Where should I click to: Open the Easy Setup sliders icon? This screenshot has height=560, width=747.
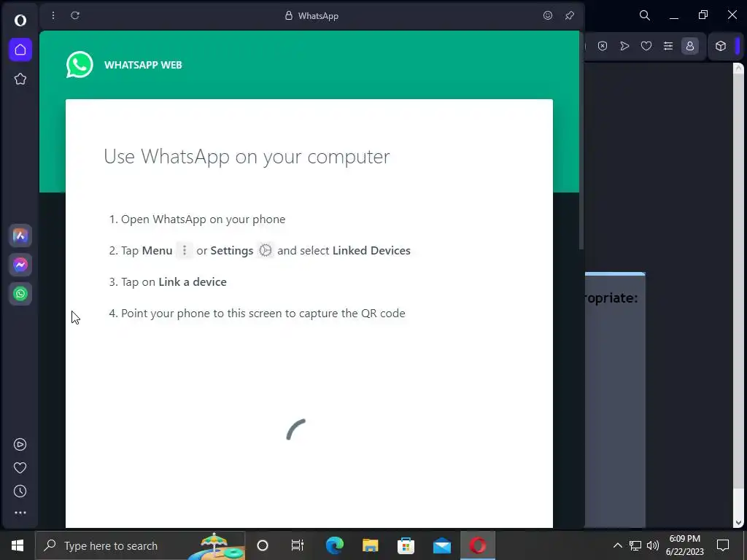coord(668,46)
